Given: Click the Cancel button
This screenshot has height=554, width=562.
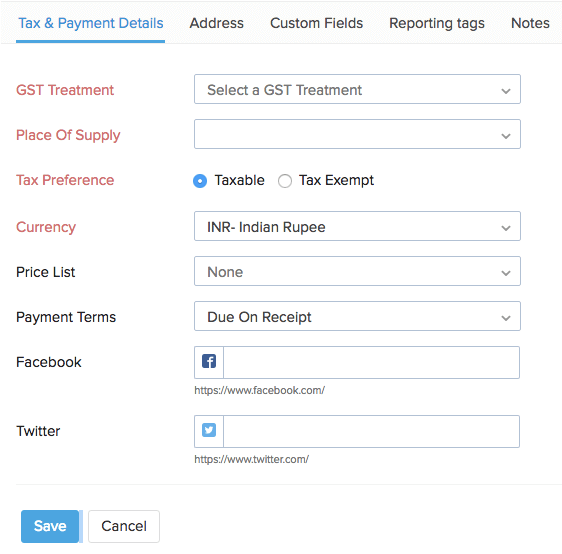Looking at the screenshot, I should [124, 526].
